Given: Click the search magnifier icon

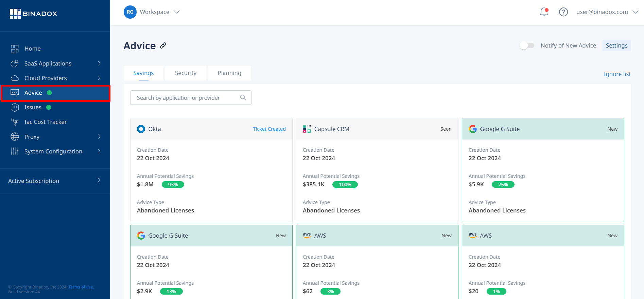Looking at the screenshot, I should click(243, 98).
